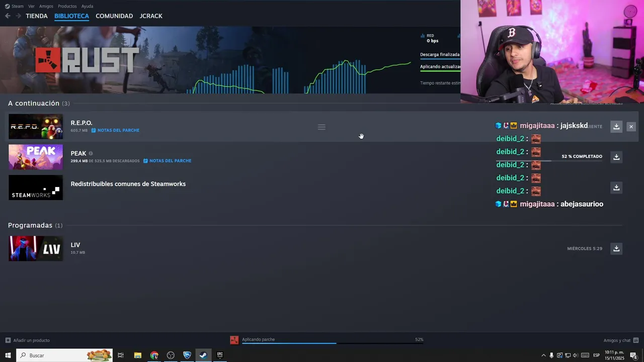Image resolution: width=644 pixels, height=362 pixels.
Task: Open the taskbar clock and date
Action: click(614, 355)
